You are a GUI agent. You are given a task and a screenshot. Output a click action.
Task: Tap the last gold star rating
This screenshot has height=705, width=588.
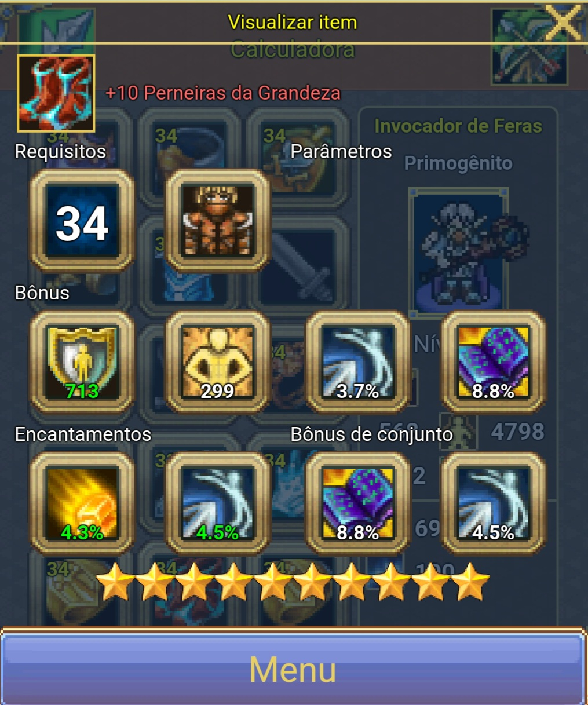coord(470,583)
